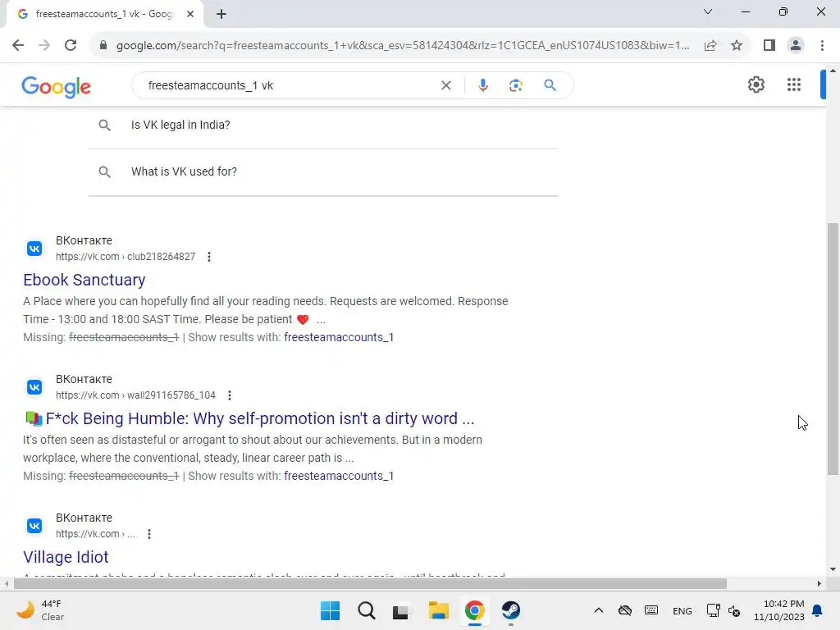The height and width of the screenshot is (630, 840).
Task: Show results with freesteamaccounts_1 under Ebook Sanctuary
Action: coord(339,337)
